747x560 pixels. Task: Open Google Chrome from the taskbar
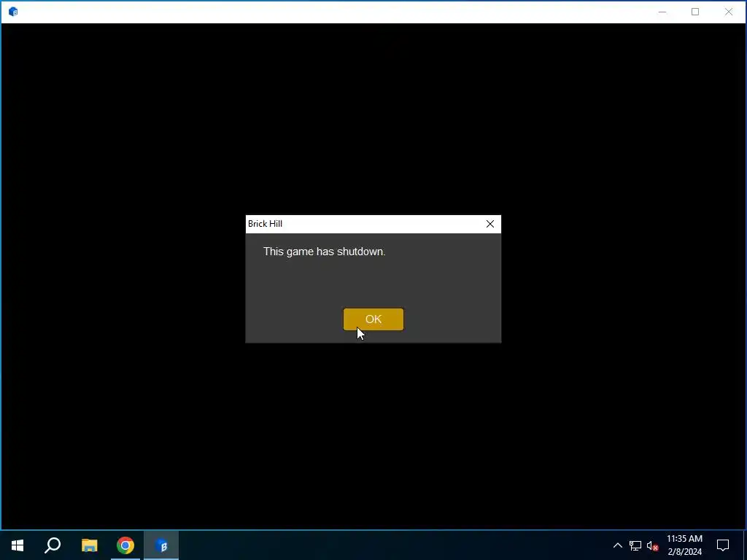(125, 545)
